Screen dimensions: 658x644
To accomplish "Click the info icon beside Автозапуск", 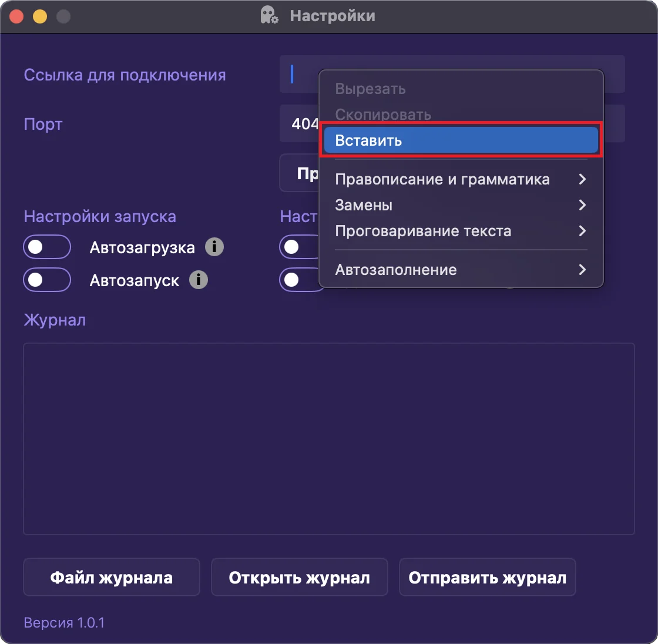I will (199, 280).
